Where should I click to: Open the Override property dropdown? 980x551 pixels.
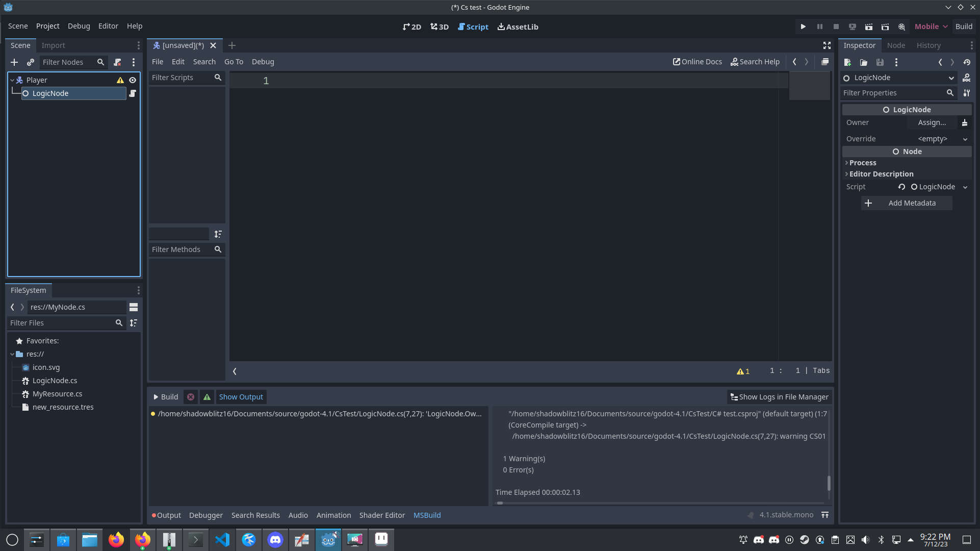965,139
